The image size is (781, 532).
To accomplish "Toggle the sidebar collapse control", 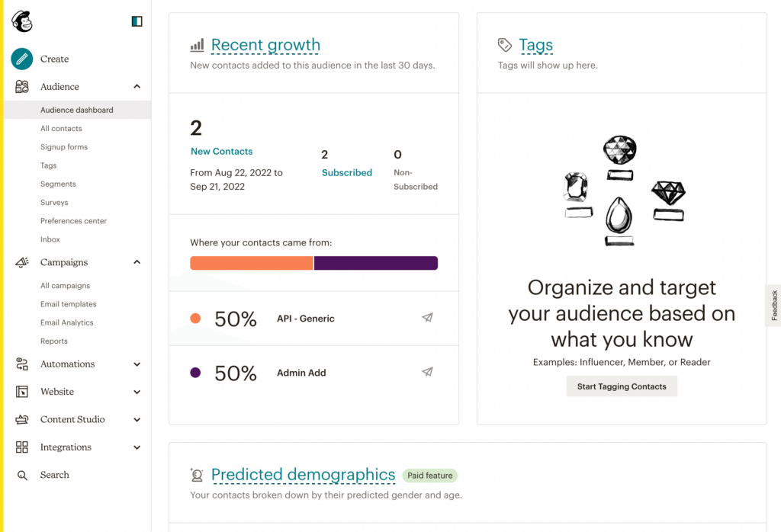I will [136, 21].
